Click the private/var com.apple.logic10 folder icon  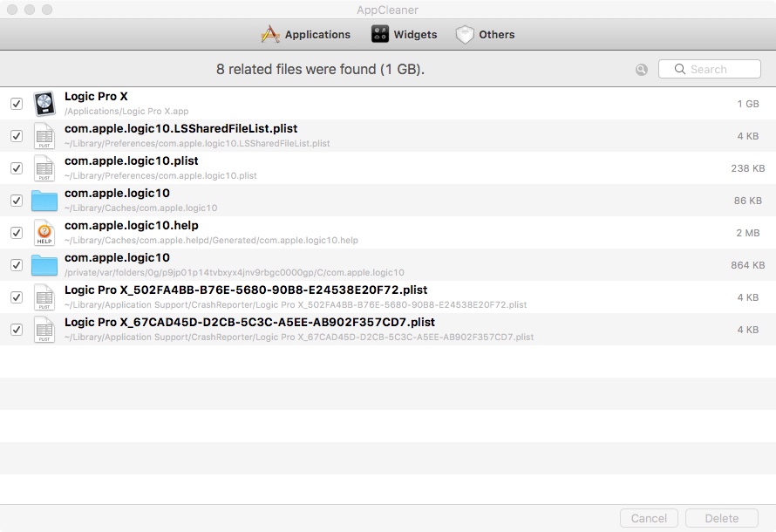44,265
